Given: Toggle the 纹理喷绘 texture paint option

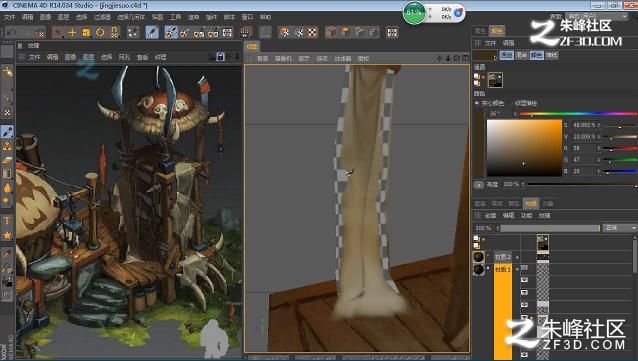Looking at the screenshot, I should (x=526, y=103).
